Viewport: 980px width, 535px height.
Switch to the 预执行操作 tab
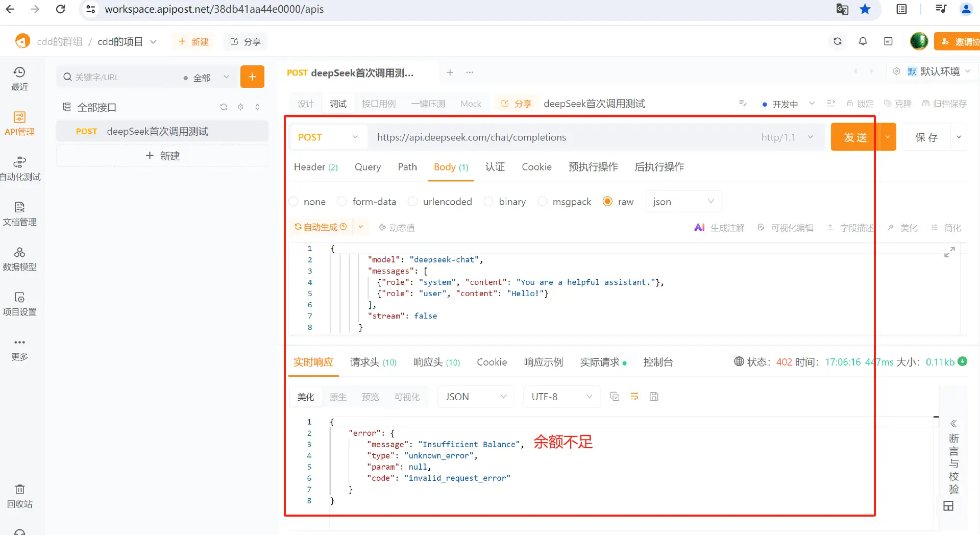click(x=593, y=167)
